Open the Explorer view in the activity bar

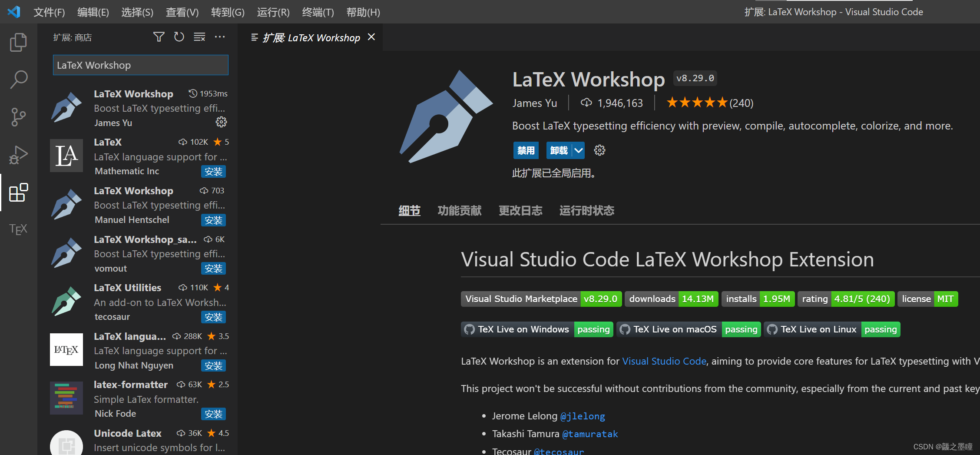click(x=18, y=42)
